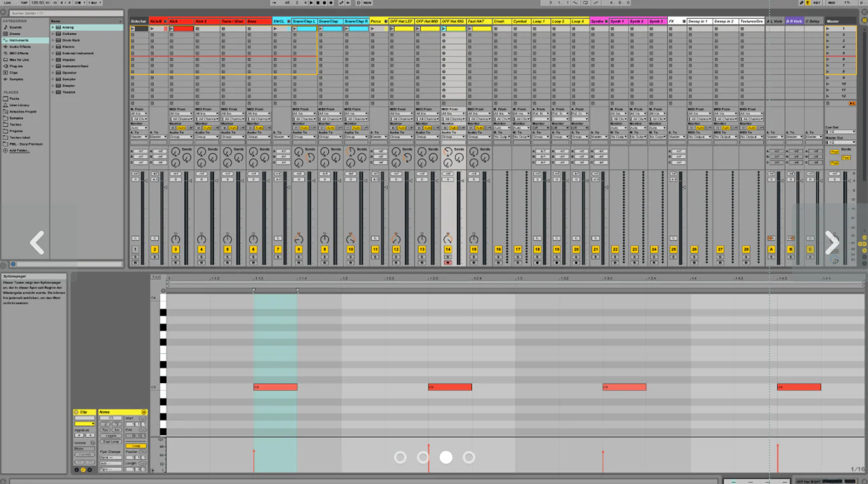
Task: Click the Notes box round icon
Action: click(144, 412)
